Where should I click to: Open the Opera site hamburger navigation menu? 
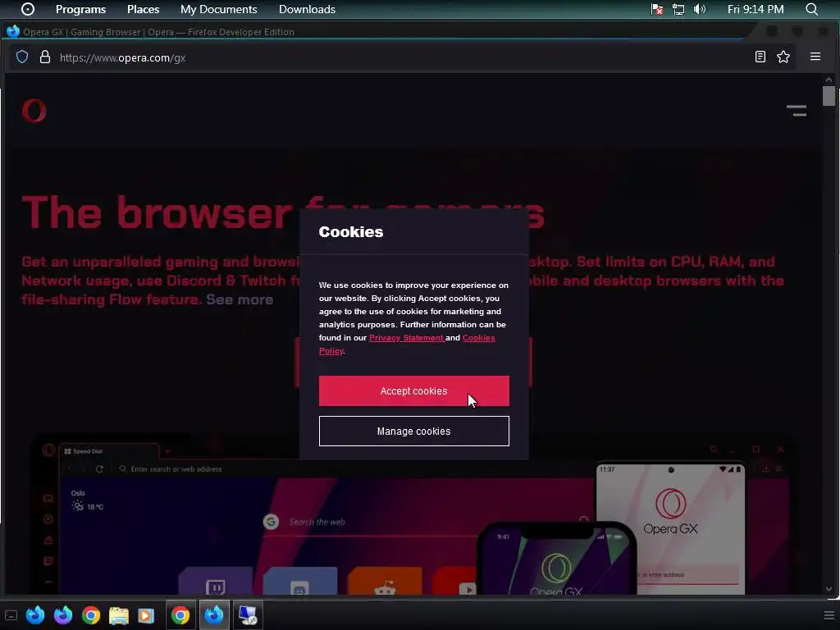(x=796, y=111)
